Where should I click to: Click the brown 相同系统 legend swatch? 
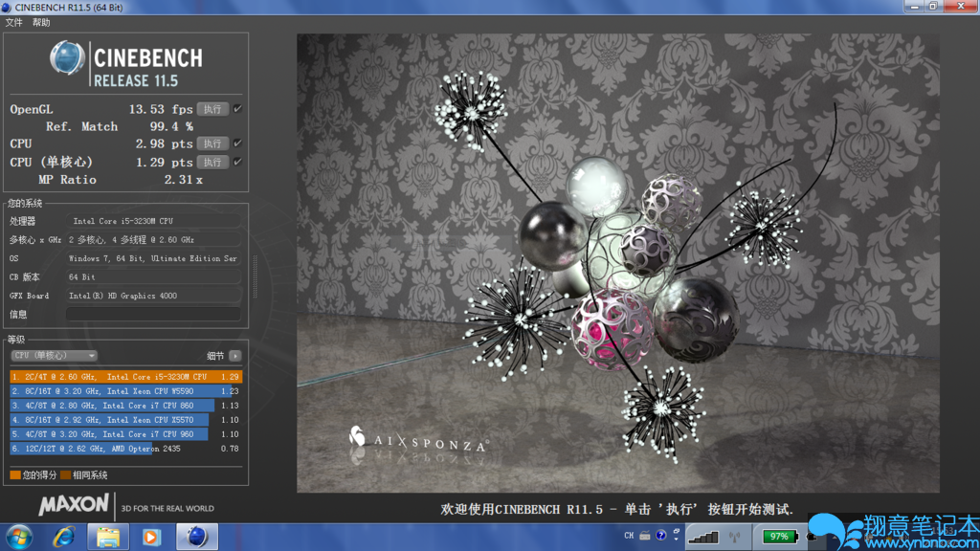tap(66, 474)
